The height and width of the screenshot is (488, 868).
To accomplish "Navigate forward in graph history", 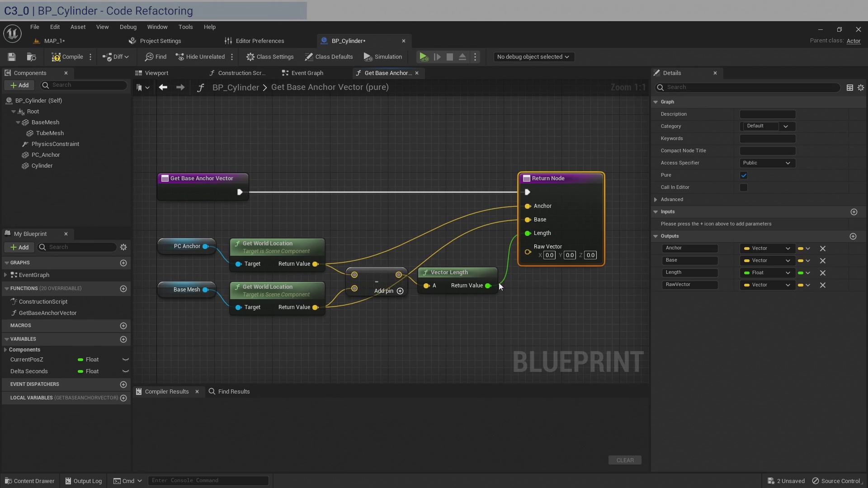I will tap(180, 87).
